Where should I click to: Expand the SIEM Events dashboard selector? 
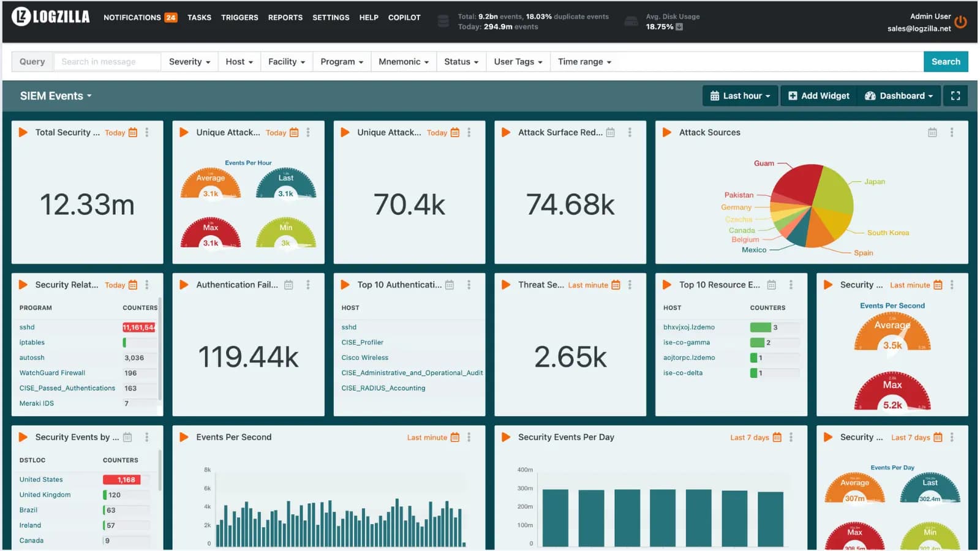[56, 96]
